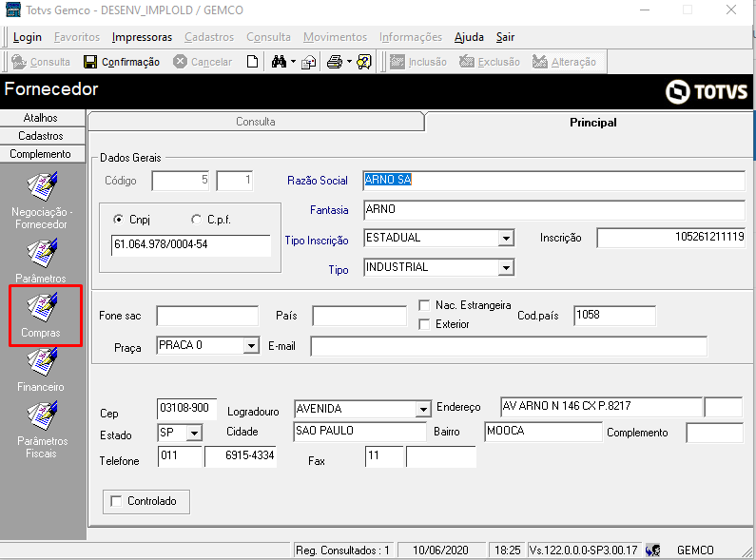Click the Alteração toolbar icon
The image size is (756, 560).
[539, 62]
